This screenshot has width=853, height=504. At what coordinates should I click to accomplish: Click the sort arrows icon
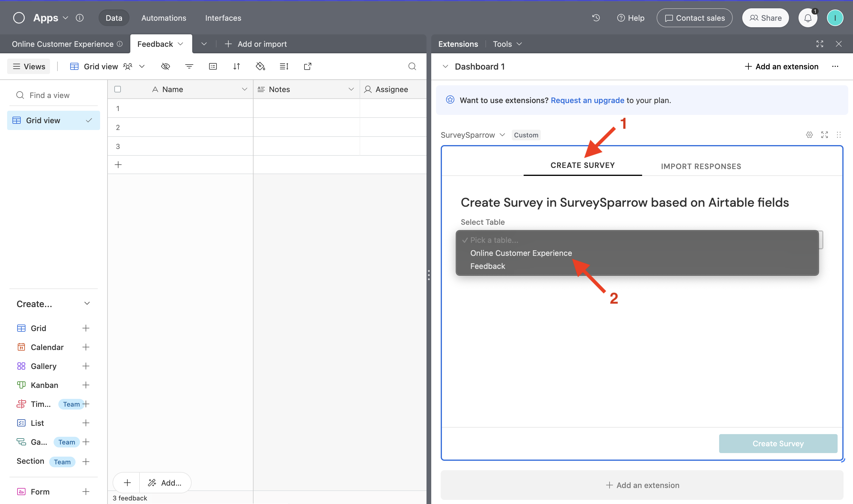point(237,66)
